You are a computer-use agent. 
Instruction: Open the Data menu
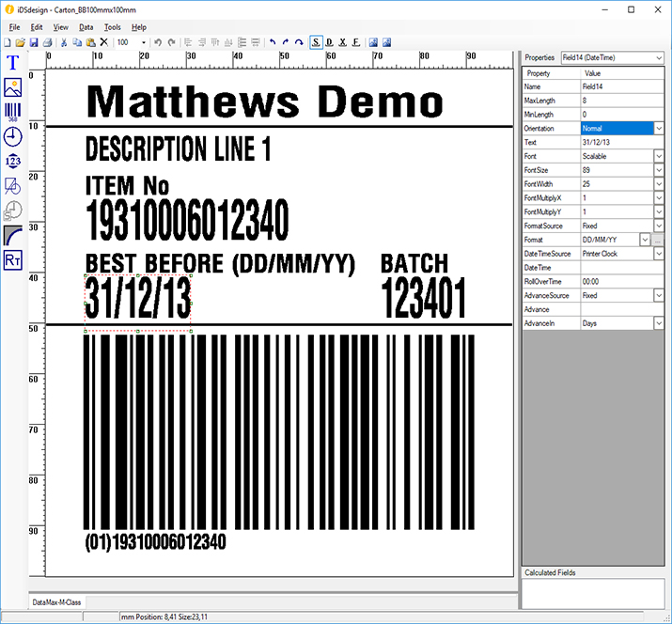coord(86,27)
